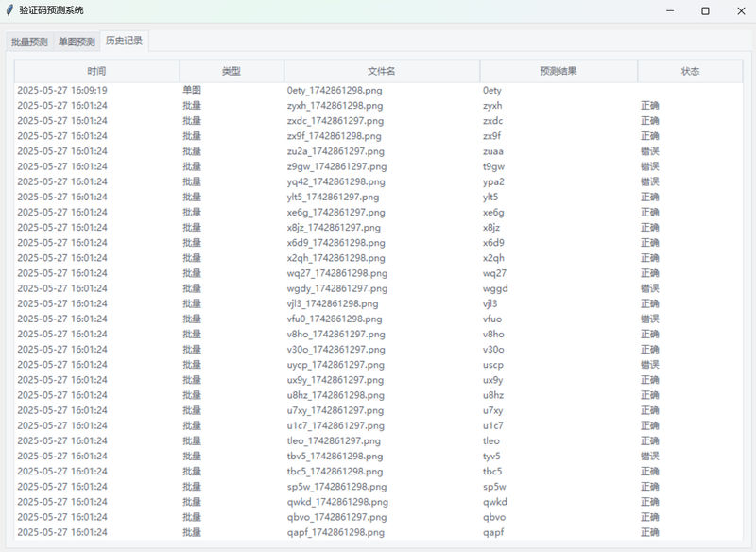Select file yq42_1742861298.png
Viewport: 756px width, 552px height.
point(336,181)
